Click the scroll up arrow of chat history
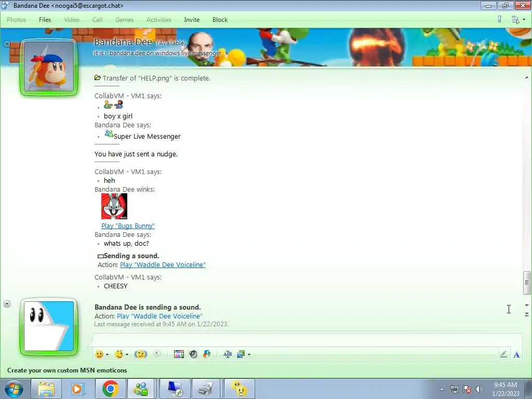Image resolution: width=532 pixels, height=399 pixels. tap(527, 78)
